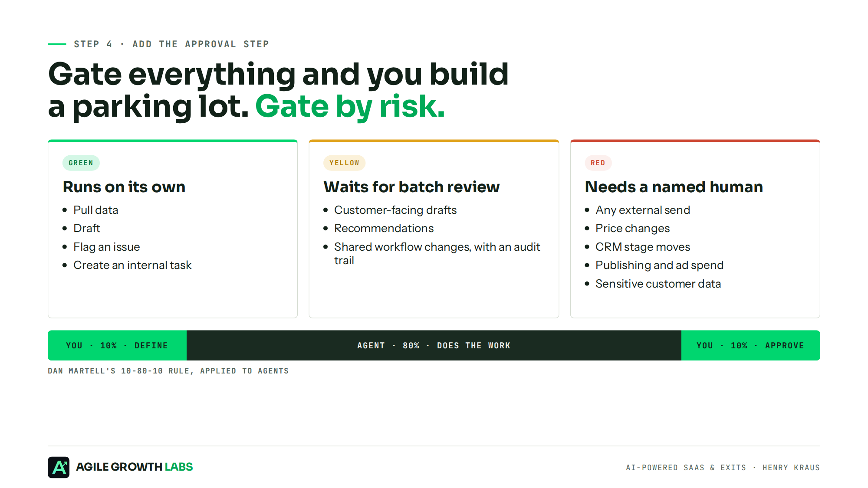
Task: Click the 'Needs a named human' heading
Action: [674, 187]
